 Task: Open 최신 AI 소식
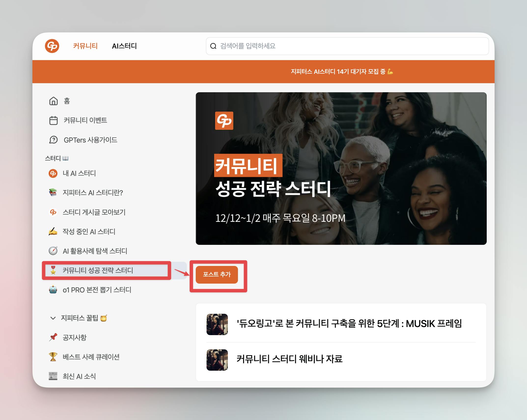tap(79, 376)
